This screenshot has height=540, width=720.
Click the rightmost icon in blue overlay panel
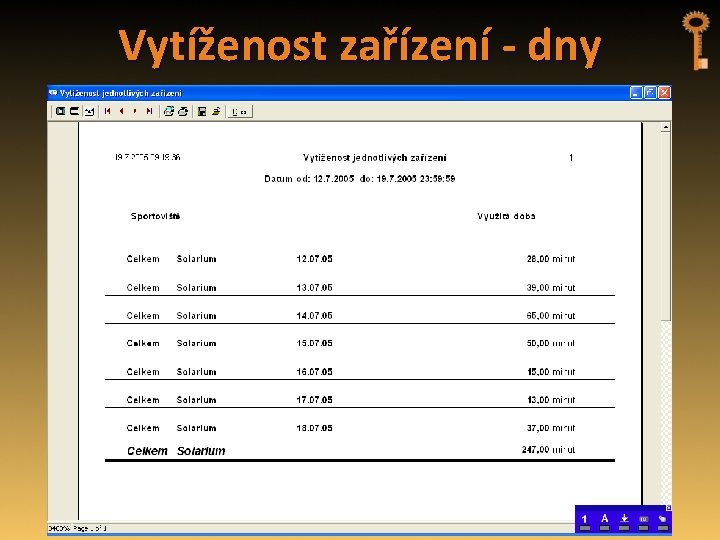click(663, 521)
